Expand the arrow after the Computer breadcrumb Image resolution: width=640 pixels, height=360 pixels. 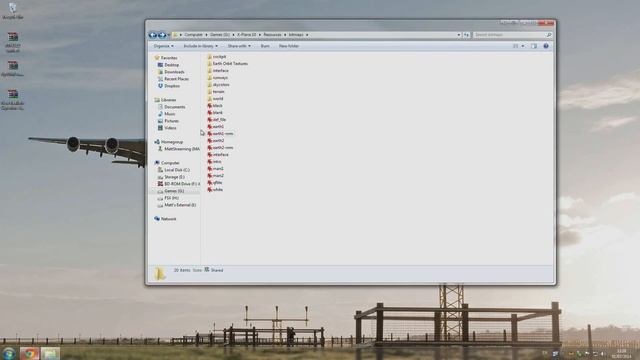(x=207, y=35)
